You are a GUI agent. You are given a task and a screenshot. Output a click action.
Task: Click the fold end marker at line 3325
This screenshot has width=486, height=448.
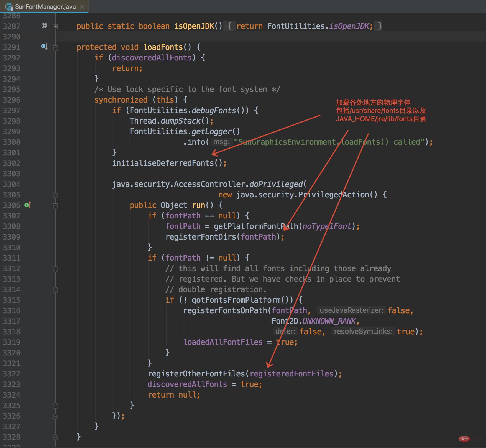[x=55, y=406]
